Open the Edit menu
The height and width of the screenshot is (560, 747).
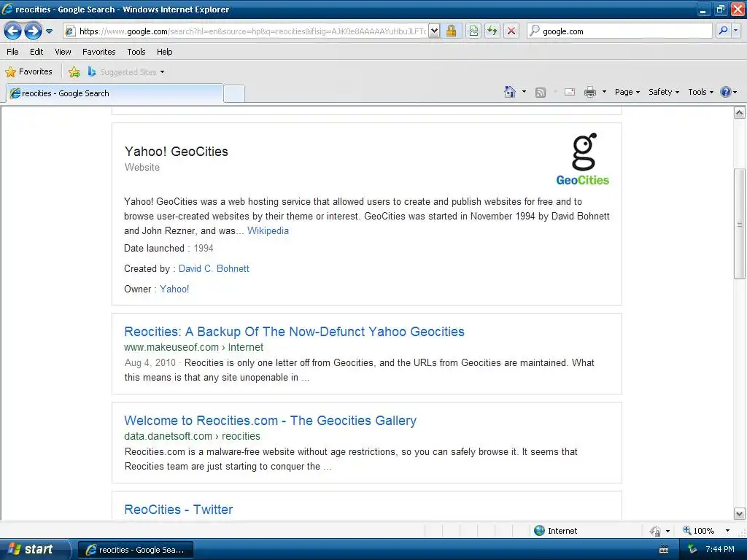[x=36, y=52]
